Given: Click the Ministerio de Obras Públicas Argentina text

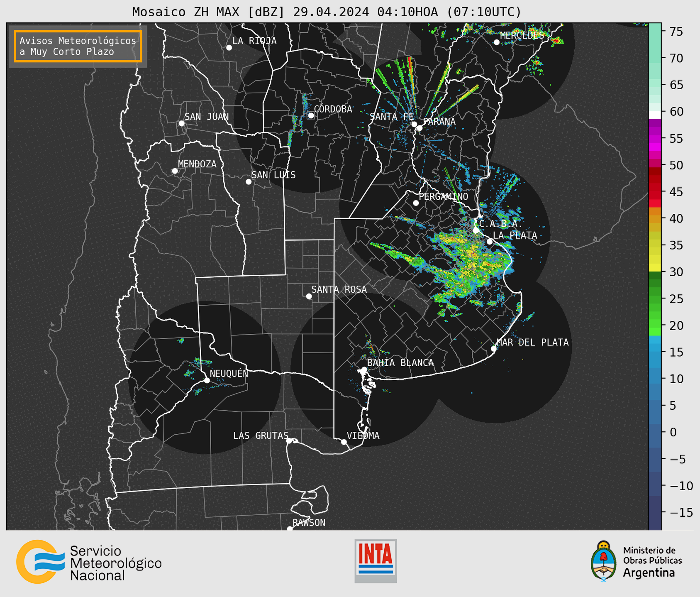Looking at the screenshot, I should coord(652,562).
